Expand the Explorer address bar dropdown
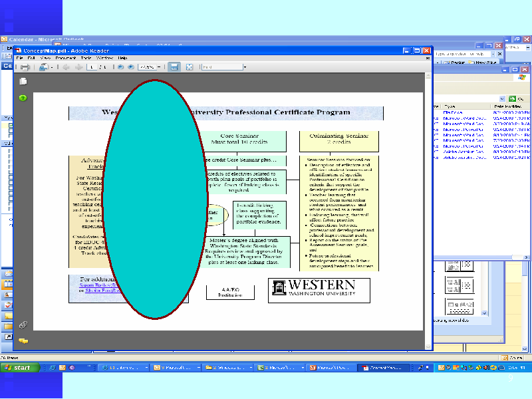Screen dimensions: 532x399 [x=502, y=98]
